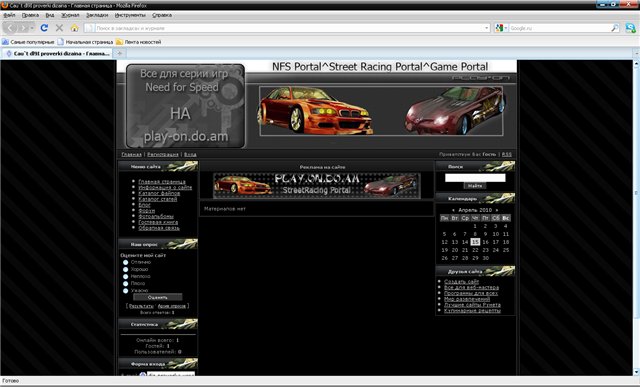Click the Skype toolbar icon
Image resolution: width=640 pixels, height=387 pixels.
tap(630, 28)
